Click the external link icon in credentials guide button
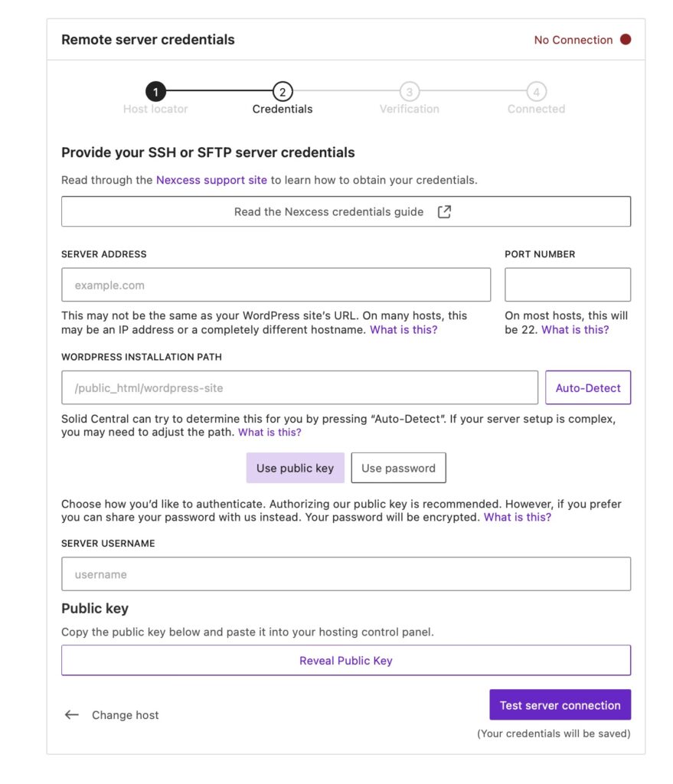673x784 pixels. (x=444, y=212)
